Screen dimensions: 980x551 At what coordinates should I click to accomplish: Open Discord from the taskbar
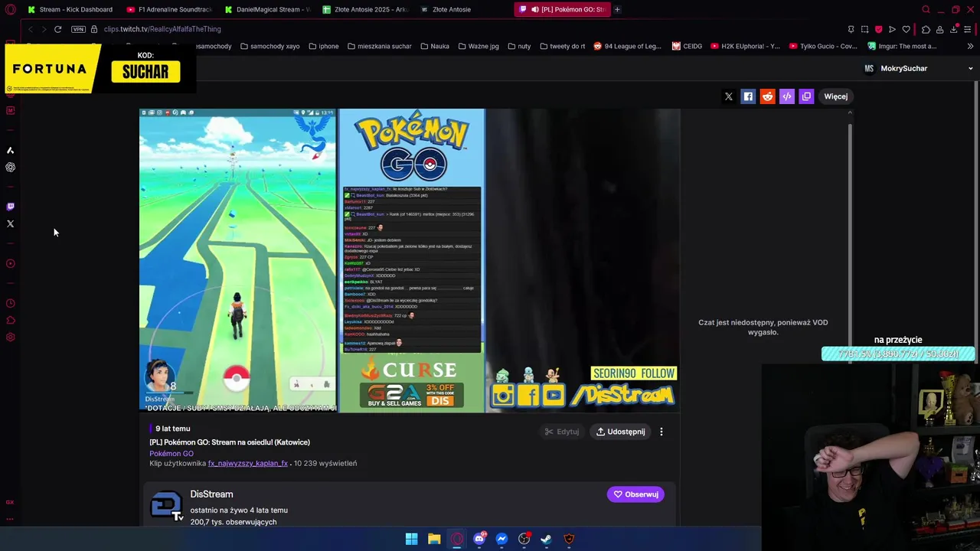coord(479,539)
